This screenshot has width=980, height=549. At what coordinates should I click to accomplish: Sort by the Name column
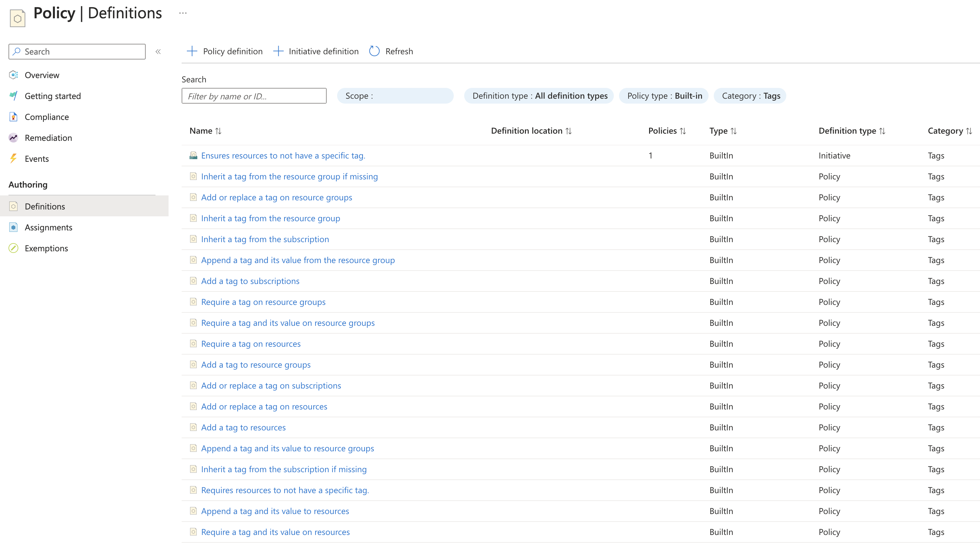point(205,131)
